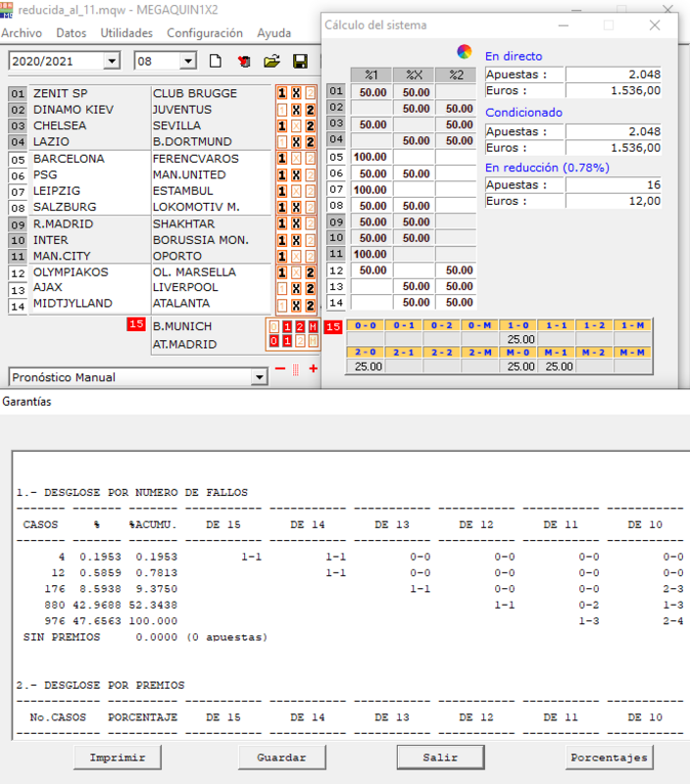Open the Utilidades menu

coord(126,33)
